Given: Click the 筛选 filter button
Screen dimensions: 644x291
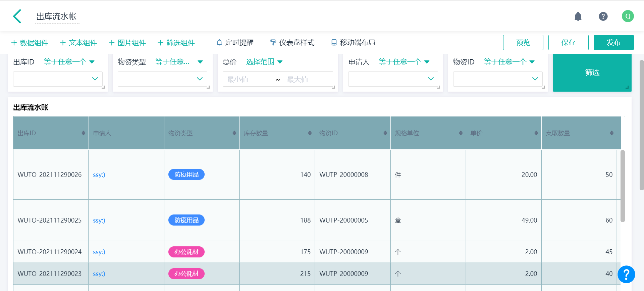Looking at the screenshot, I should (592, 72).
